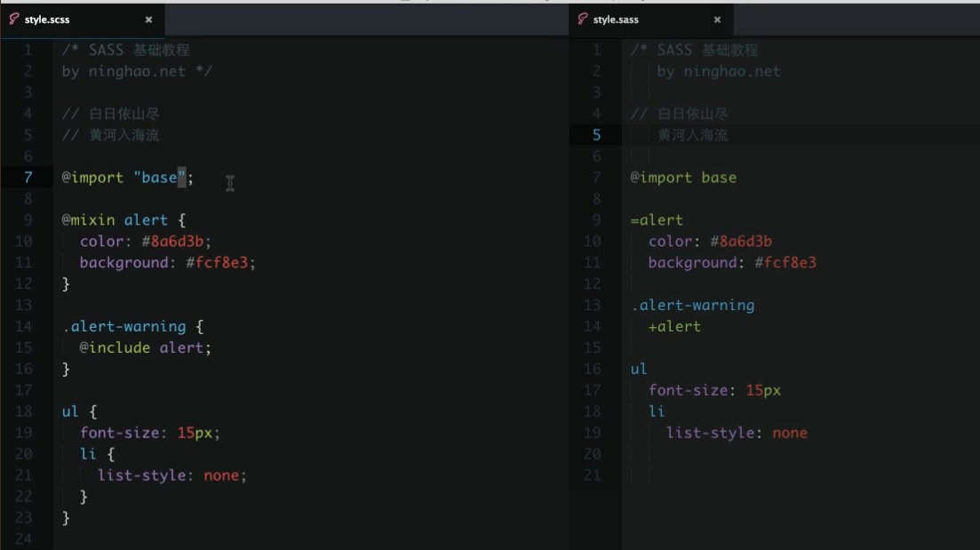980x550 pixels.
Task: Click '=alert' line in sass pane
Action: [657, 220]
